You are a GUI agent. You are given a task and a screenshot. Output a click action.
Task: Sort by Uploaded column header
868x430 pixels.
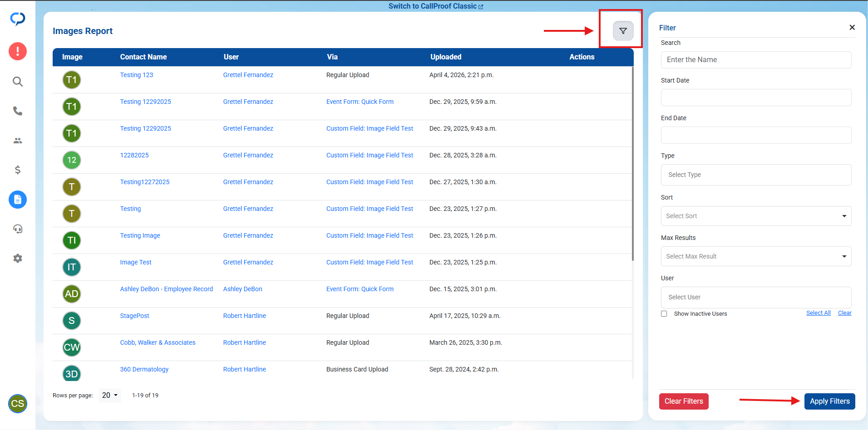446,57
